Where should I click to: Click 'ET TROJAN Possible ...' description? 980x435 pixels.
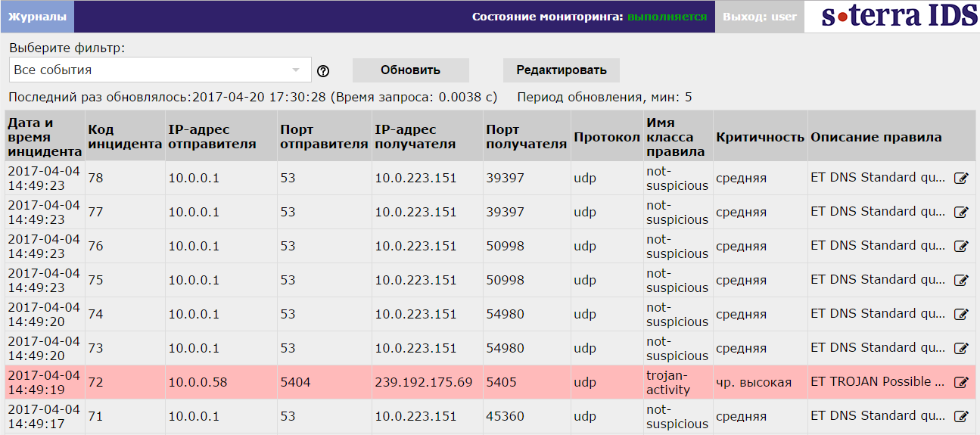point(878,382)
